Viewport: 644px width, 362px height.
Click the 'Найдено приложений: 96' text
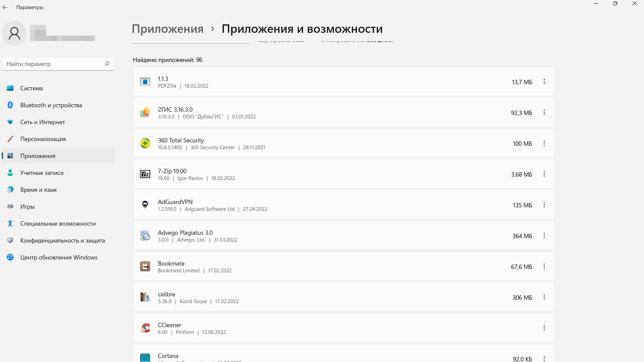[168, 60]
